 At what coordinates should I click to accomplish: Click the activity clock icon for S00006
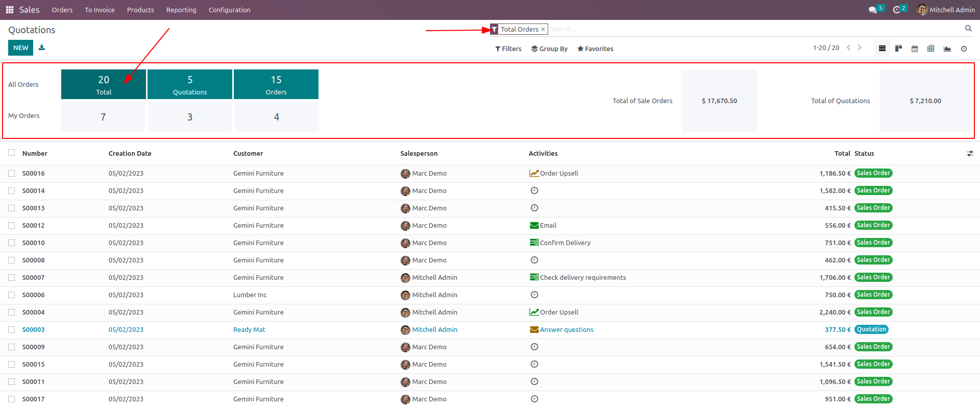534,295
